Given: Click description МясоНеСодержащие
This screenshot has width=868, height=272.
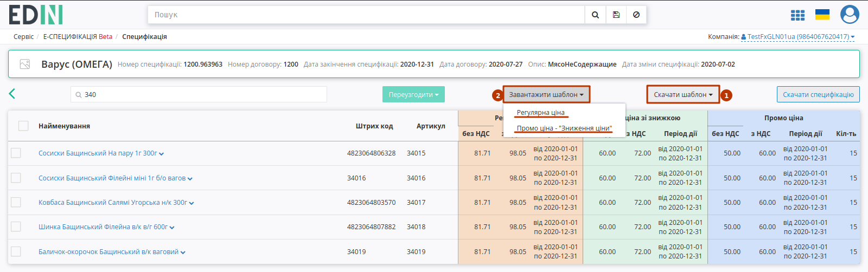Looking at the screenshot, I should click(582, 64).
